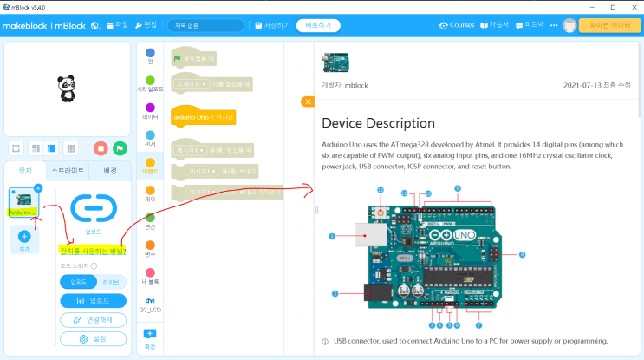Open 확장 extensions button

150,338
